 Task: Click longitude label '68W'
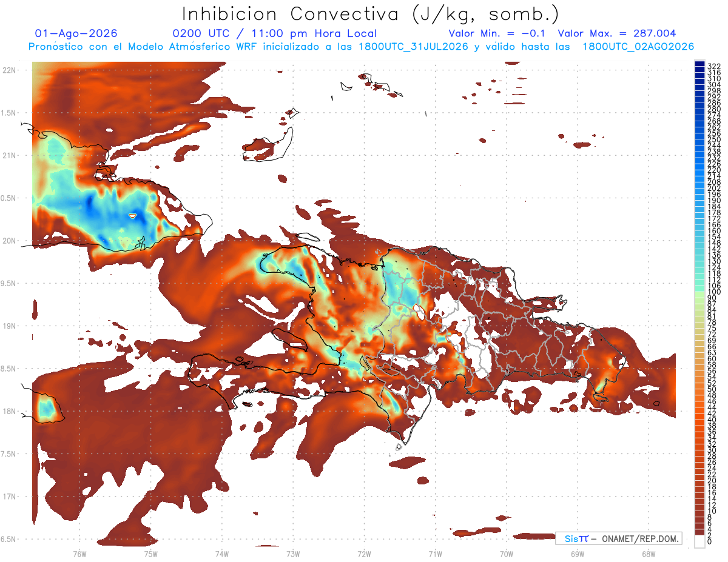tap(649, 553)
